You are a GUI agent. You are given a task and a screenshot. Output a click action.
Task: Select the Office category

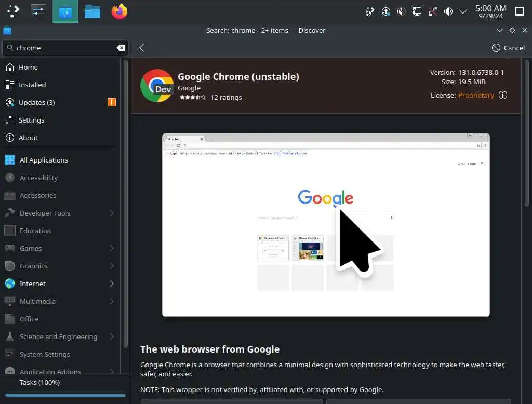click(x=60, y=319)
